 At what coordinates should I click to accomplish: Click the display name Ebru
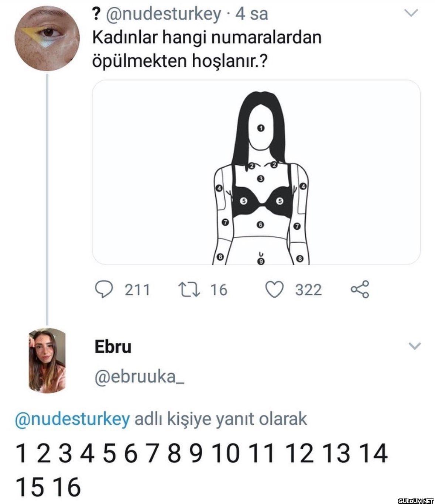click(113, 347)
